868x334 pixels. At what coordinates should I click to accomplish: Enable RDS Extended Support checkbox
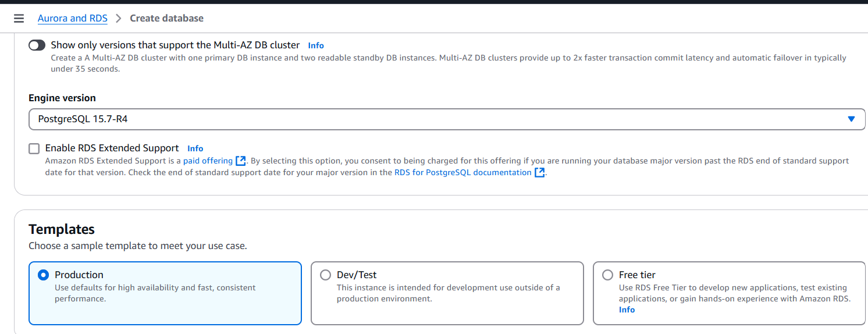34,148
